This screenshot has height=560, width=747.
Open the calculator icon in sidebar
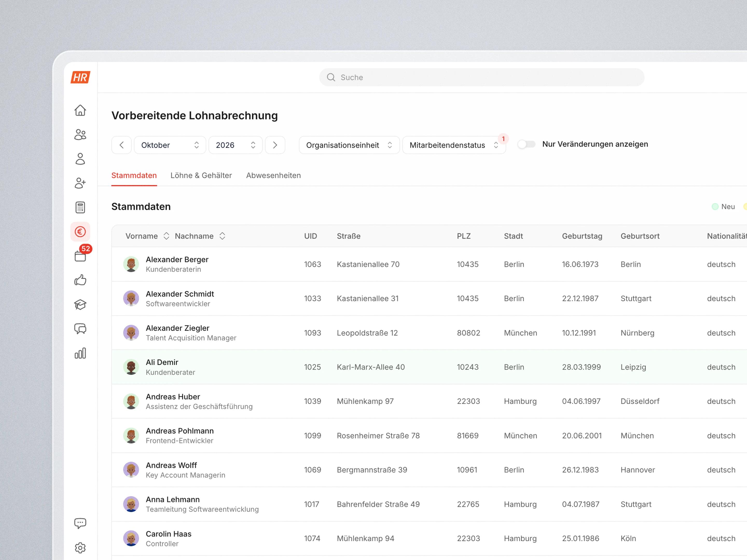click(80, 207)
